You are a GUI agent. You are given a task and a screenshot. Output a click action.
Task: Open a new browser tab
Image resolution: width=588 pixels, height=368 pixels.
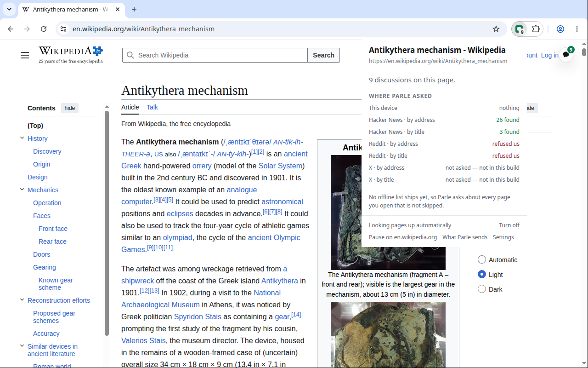pyautogui.click(x=134, y=9)
